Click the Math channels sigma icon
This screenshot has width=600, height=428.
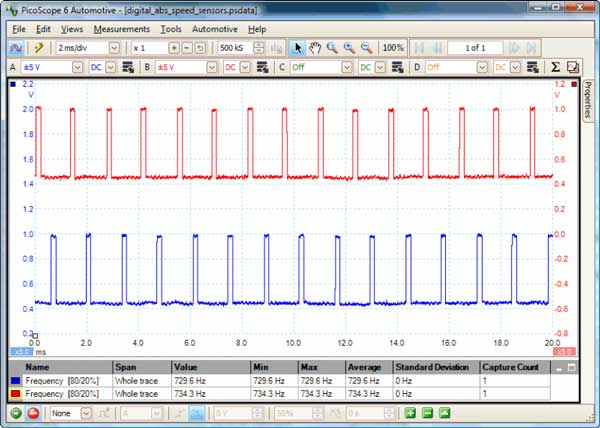pyautogui.click(x=556, y=67)
